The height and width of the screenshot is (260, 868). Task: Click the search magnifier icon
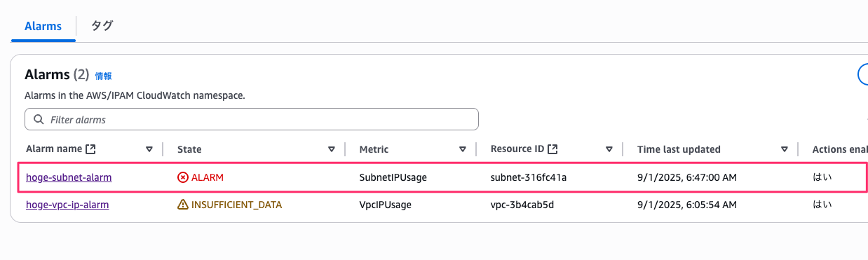tap(38, 120)
